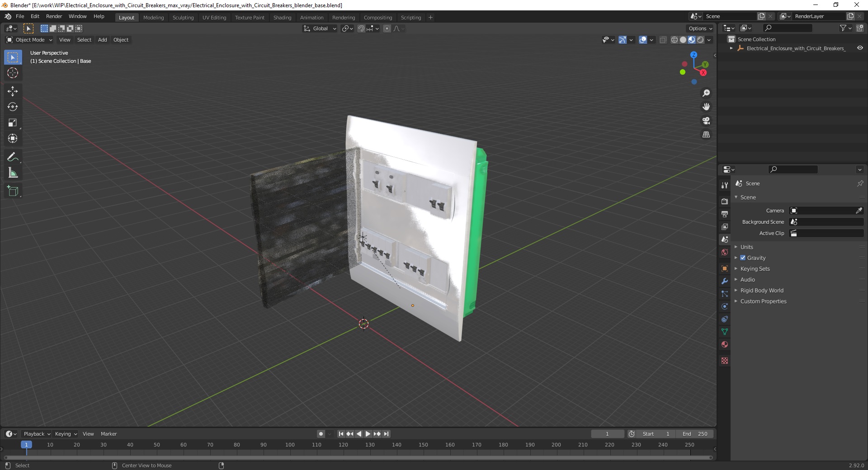Select the Measure tool
The height and width of the screenshot is (470, 868).
13,173
